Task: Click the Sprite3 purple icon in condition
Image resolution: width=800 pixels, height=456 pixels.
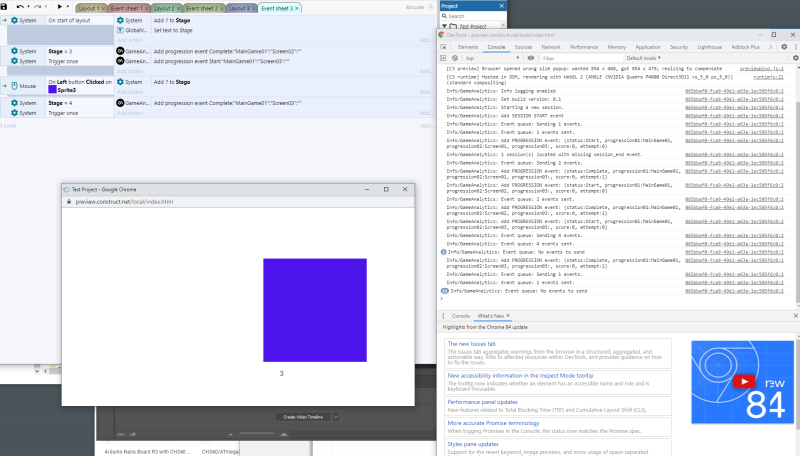Action: (x=52, y=90)
